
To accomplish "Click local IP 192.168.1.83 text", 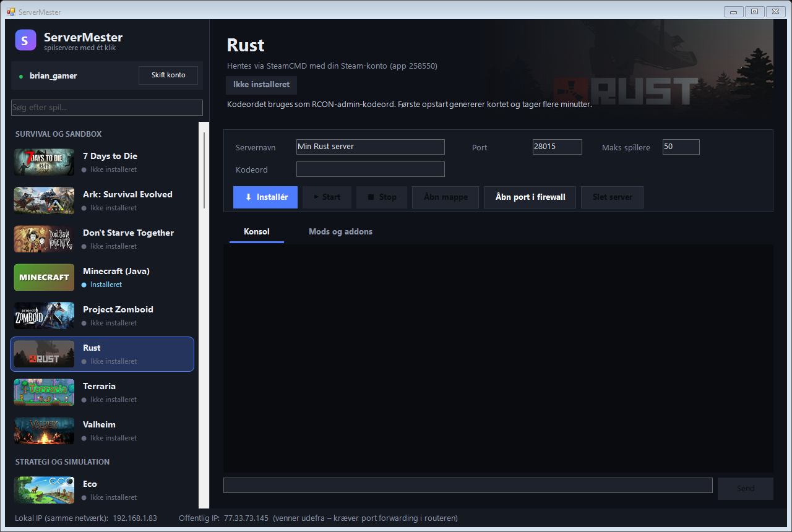I will click(x=135, y=518).
